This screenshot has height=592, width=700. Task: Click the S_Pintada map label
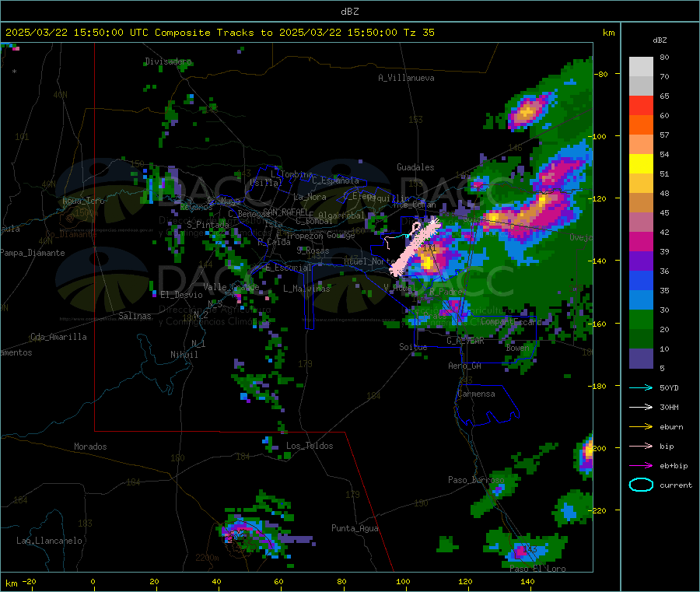click(208, 225)
